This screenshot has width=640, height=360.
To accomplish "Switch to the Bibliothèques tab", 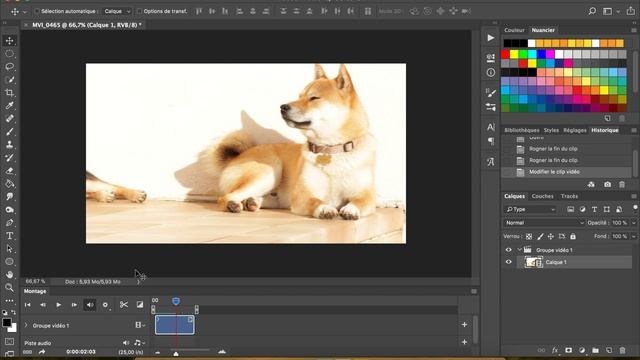I will point(522,130).
